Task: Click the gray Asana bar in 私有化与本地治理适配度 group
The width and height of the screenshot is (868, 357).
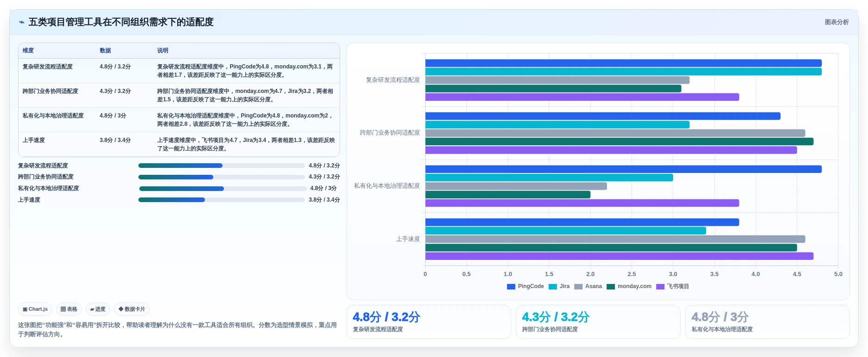Action: pos(516,186)
